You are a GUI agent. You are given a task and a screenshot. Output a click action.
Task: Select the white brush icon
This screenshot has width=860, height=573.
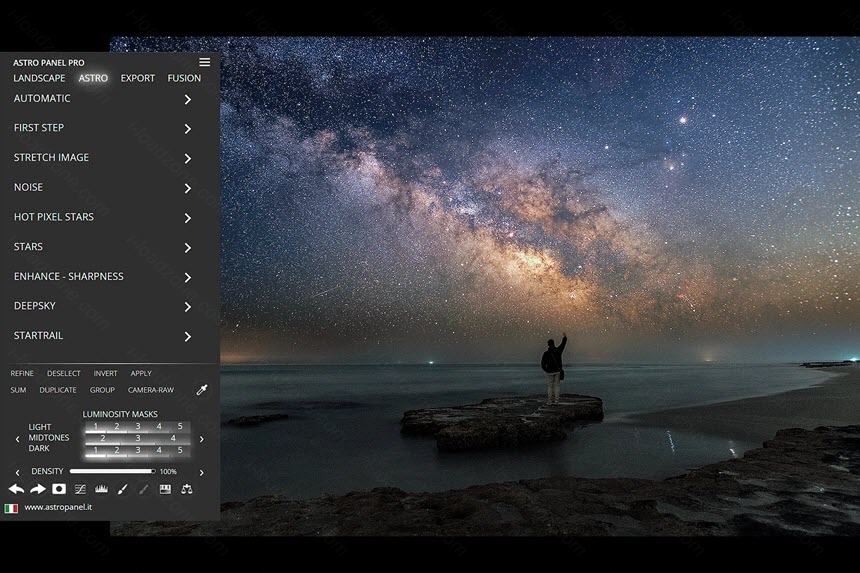point(122,489)
